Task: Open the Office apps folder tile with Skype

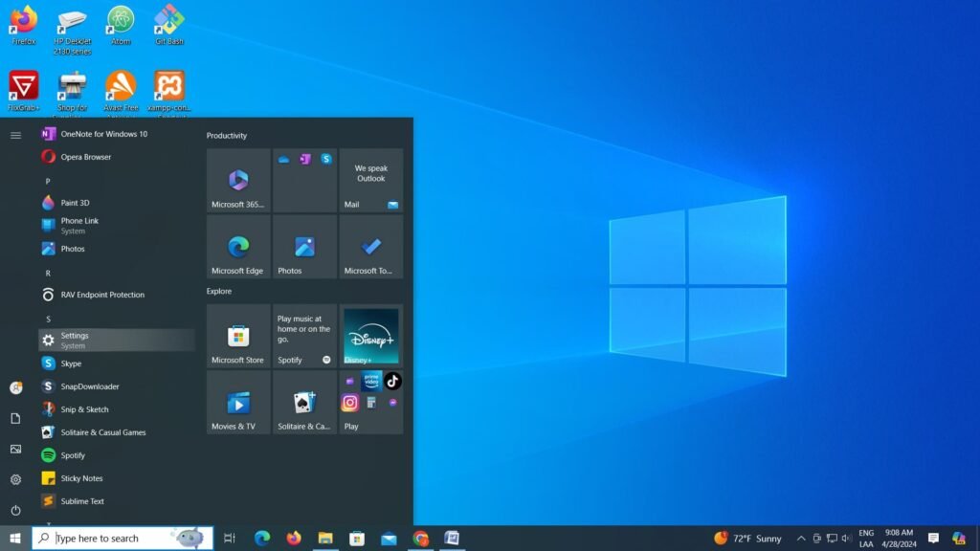Action: pos(304,180)
